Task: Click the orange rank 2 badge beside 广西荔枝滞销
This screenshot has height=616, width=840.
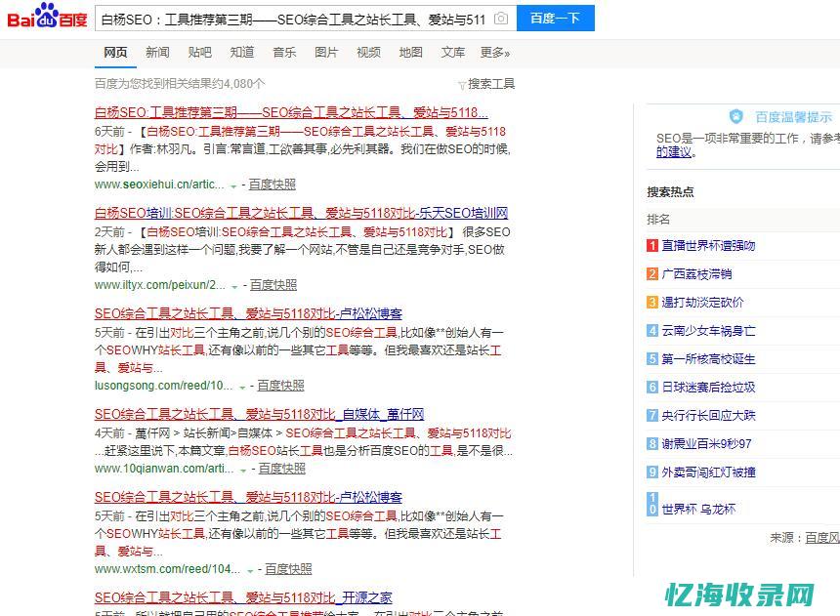Action: [651, 274]
